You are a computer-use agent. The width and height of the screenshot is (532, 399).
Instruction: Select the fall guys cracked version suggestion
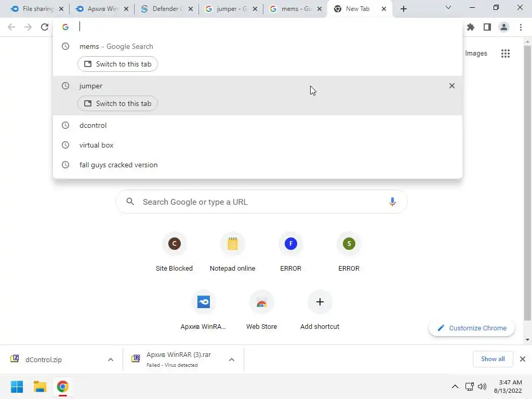(x=258, y=165)
